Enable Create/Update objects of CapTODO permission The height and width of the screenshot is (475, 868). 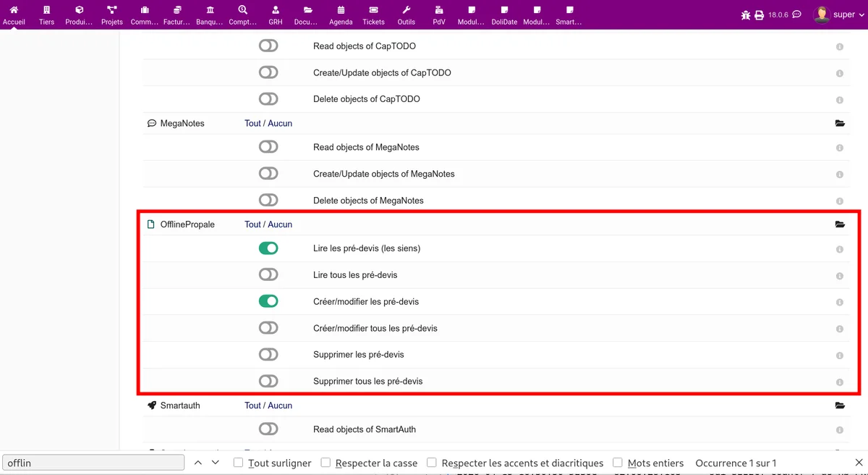coord(268,72)
